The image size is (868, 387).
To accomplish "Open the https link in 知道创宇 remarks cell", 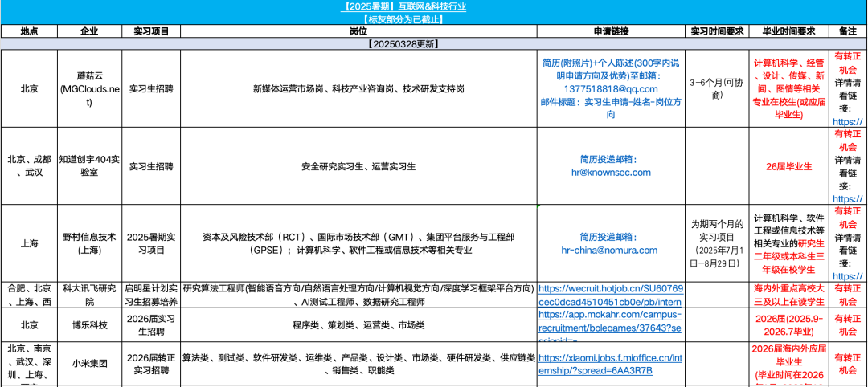I will point(848,198).
